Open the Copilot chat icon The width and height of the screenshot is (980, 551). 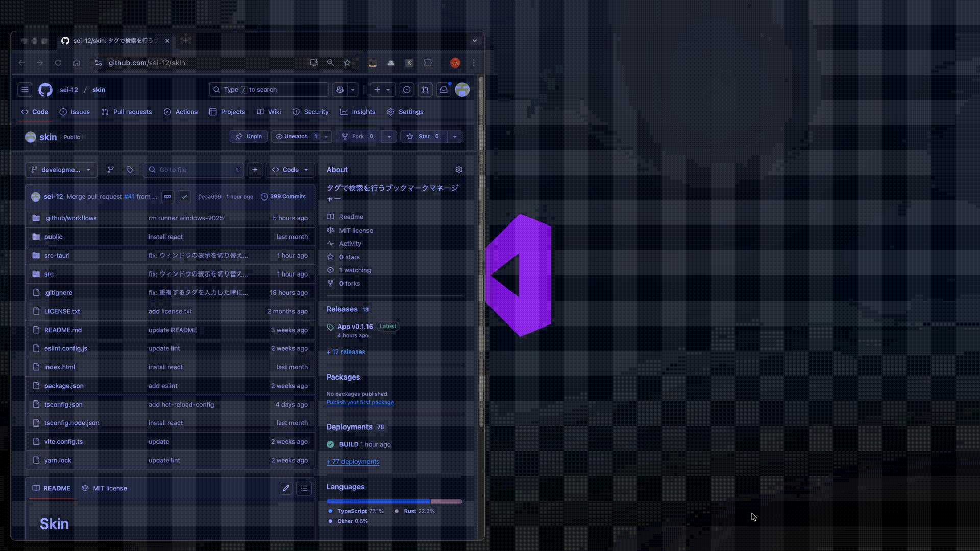click(x=340, y=90)
